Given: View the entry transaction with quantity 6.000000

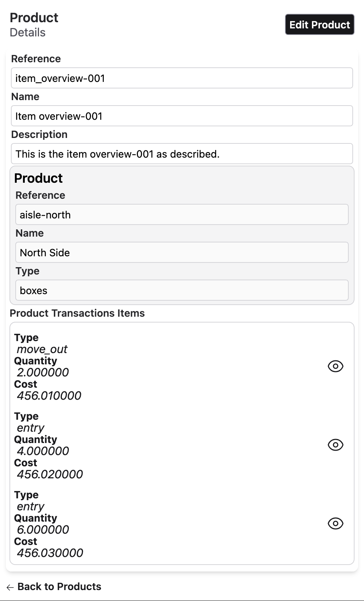Looking at the screenshot, I should tap(335, 523).
